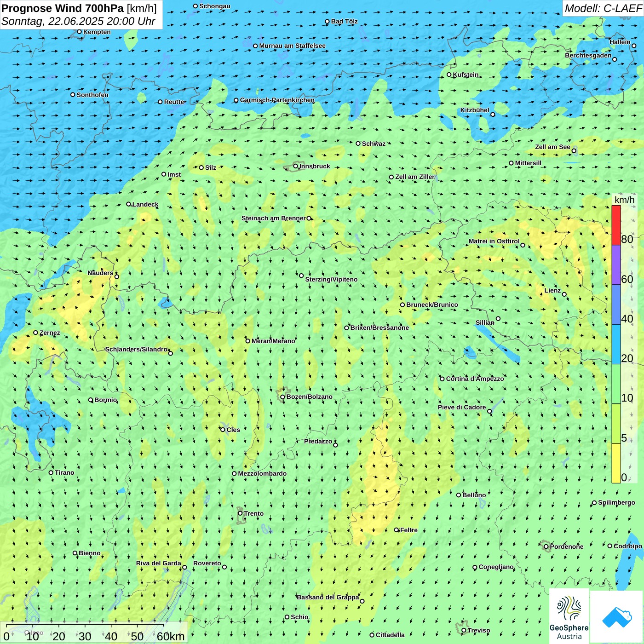The height and width of the screenshot is (644, 644).
Task: Click the 'Cortina d'Ampezzo' label
Action: pos(475,379)
